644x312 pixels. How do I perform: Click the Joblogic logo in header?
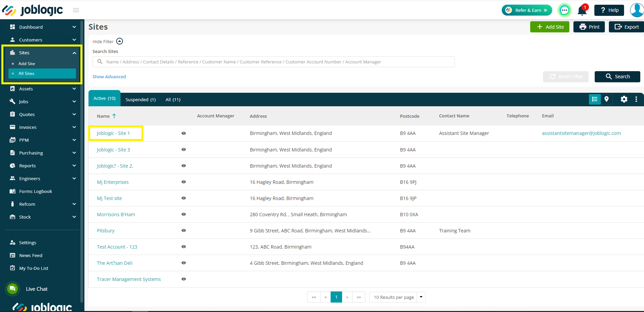pos(32,10)
